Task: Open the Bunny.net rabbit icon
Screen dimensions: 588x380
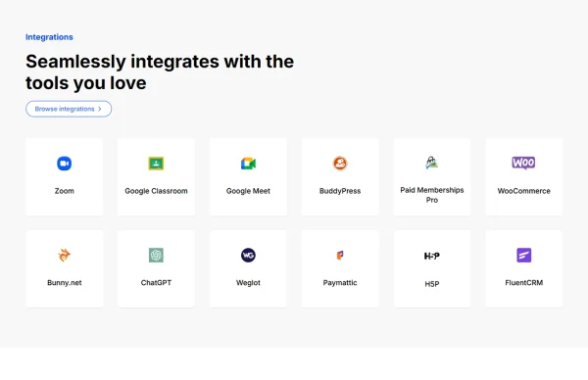Action: pos(64,256)
